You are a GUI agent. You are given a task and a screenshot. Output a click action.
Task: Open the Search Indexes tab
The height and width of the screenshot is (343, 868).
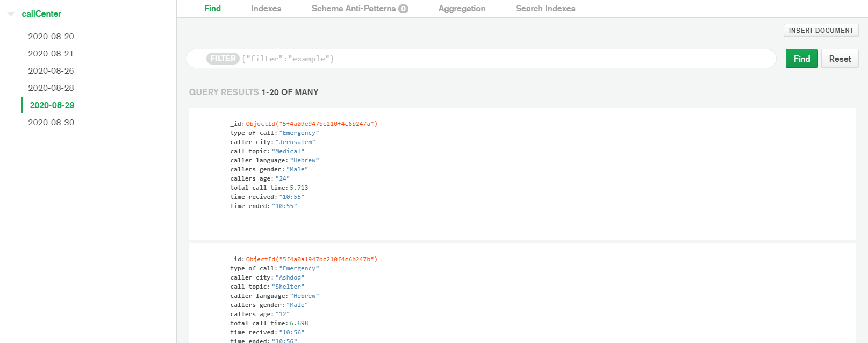546,9
